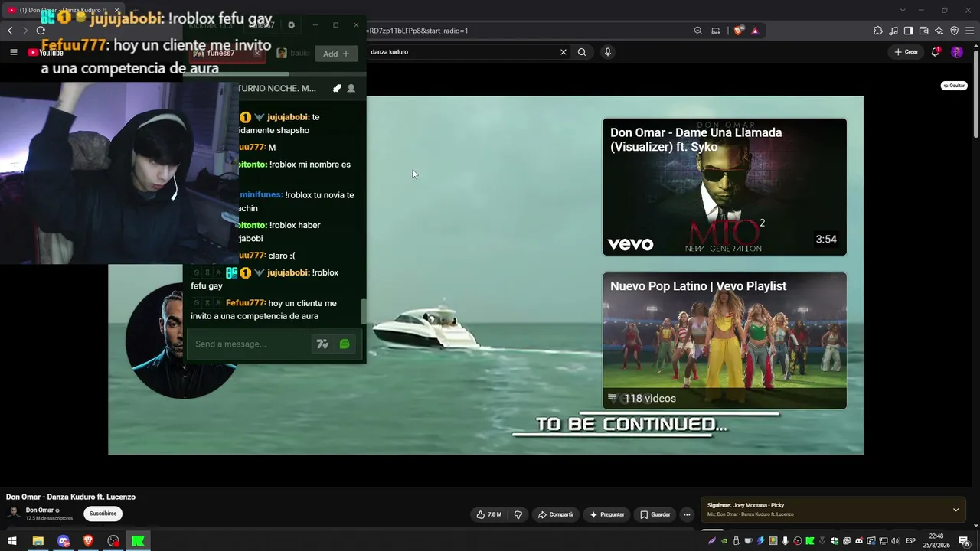Click the Don Omar channel watermark on video
This screenshot has height=551, width=980.
[182, 341]
